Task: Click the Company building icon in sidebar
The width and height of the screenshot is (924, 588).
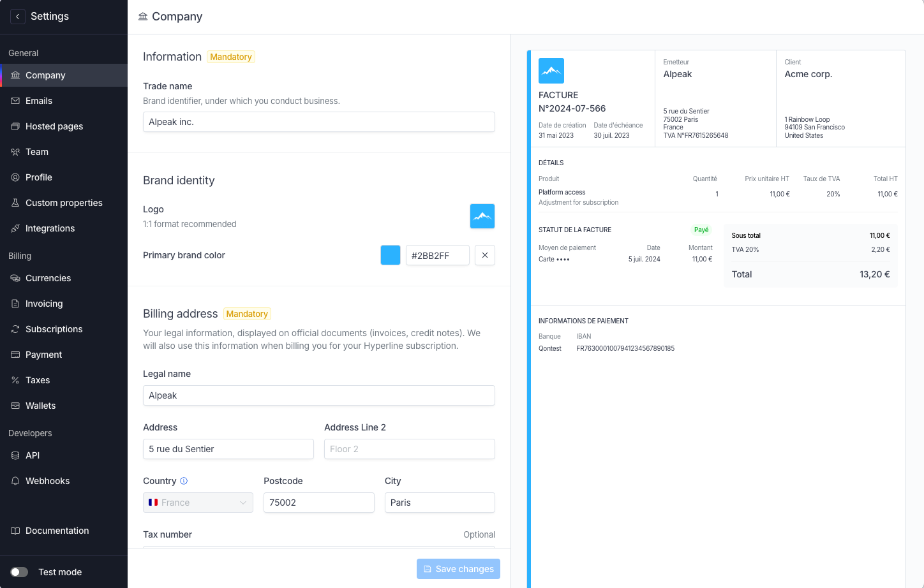Action: coord(15,75)
